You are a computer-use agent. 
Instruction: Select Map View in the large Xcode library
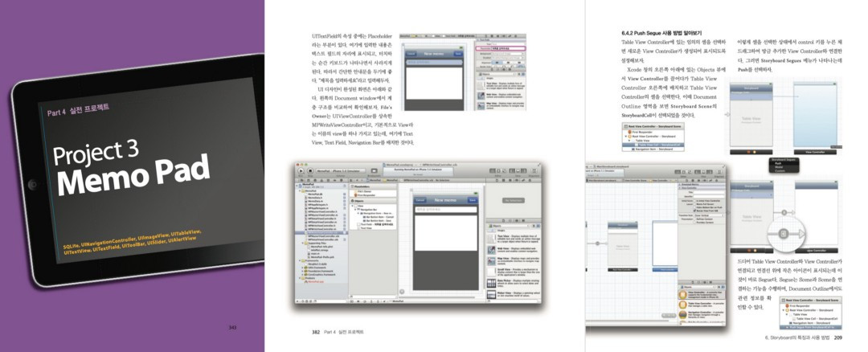click(514, 260)
